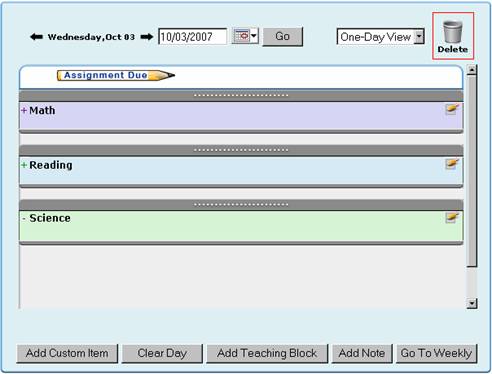The width and height of the screenshot is (492, 374).
Task: Edit the Science block with pencil icon
Action: coord(452,217)
